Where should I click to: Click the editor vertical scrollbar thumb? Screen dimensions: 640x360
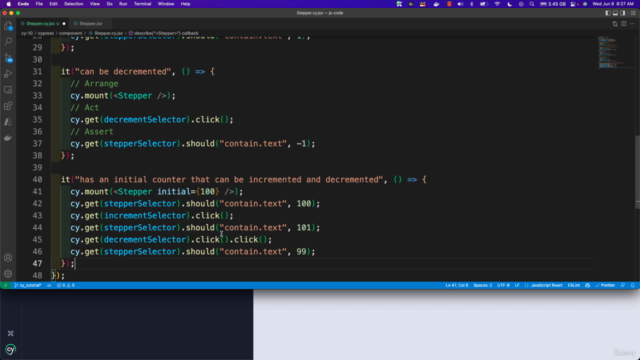click(637, 172)
